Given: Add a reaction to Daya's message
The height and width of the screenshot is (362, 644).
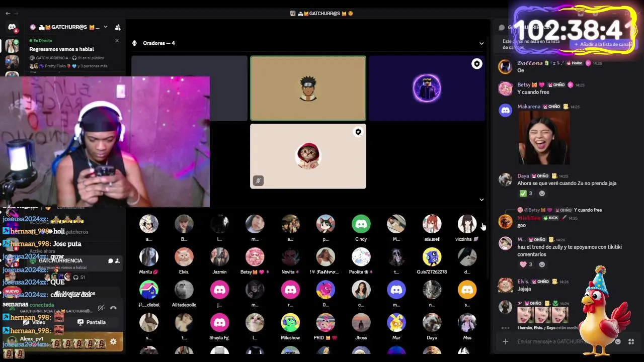Looking at the screenshot, I should coord(542,194).
